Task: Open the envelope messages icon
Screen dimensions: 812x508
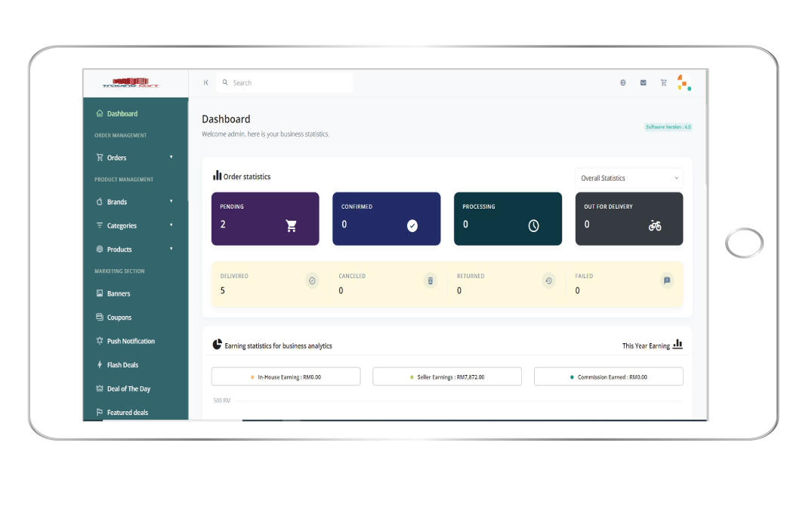Action: click(x=644, y=83)
